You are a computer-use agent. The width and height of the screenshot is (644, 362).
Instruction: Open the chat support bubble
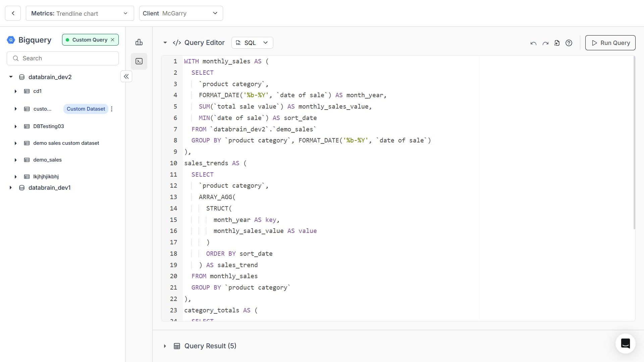pos(625,344)
